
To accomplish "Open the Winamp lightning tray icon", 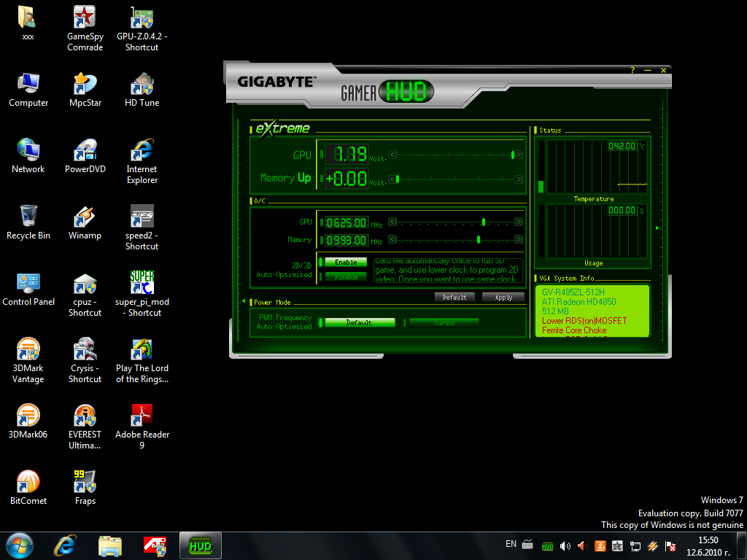I will point(653,545).
